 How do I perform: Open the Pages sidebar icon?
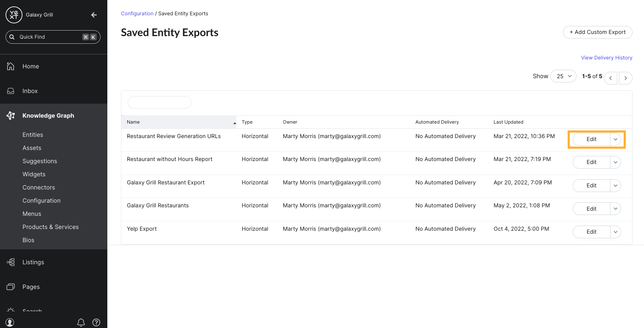tap(11, 287)
